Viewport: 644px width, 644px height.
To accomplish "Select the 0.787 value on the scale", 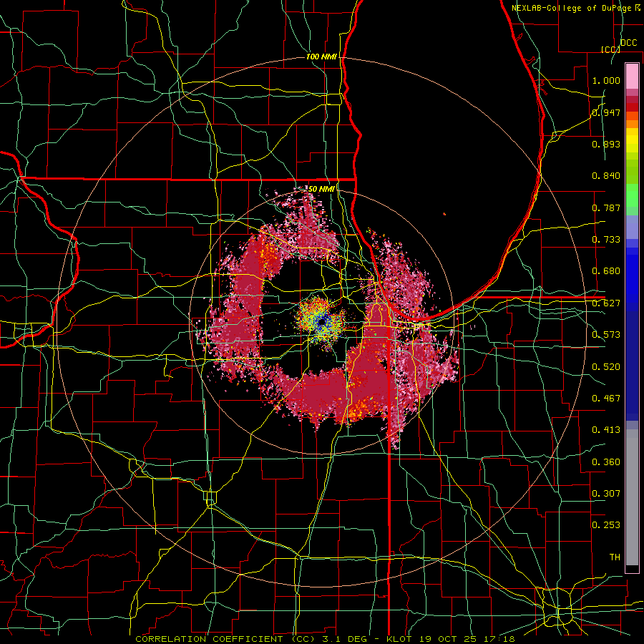I will (x=606, y=208).
